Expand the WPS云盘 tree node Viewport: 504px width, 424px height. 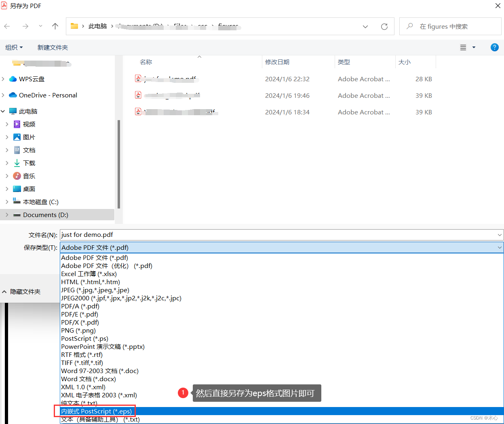pyautogui.click(x=3, y=79)
